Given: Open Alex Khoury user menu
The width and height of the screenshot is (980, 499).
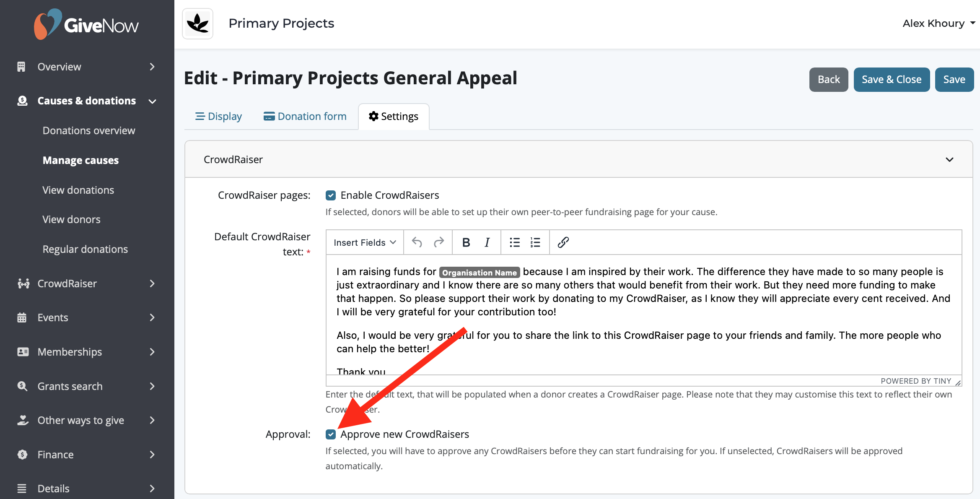Looking at the screenshot, I should tap(939, 23).
